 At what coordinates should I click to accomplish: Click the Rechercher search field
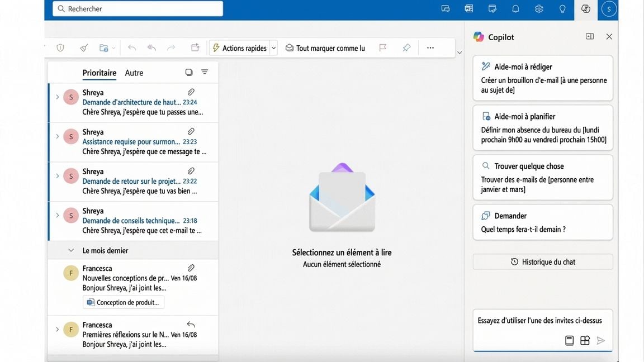[x=138, y=8]
